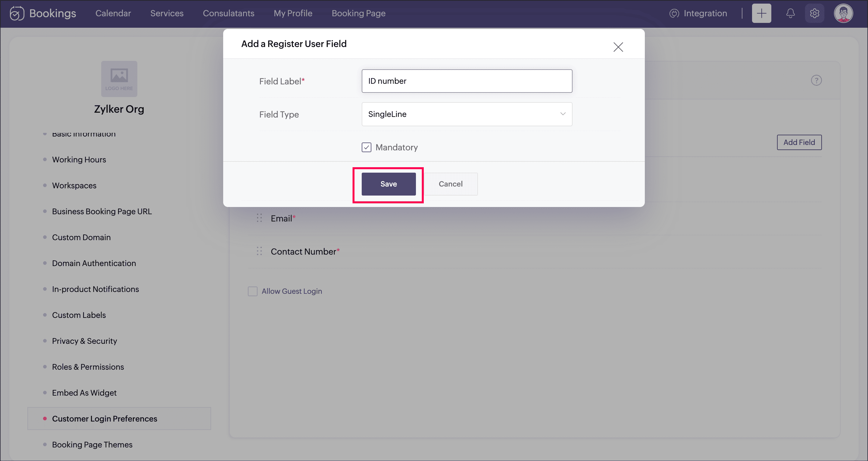
Task: Switch to the Services tab
Action: [x=167, y=14]
